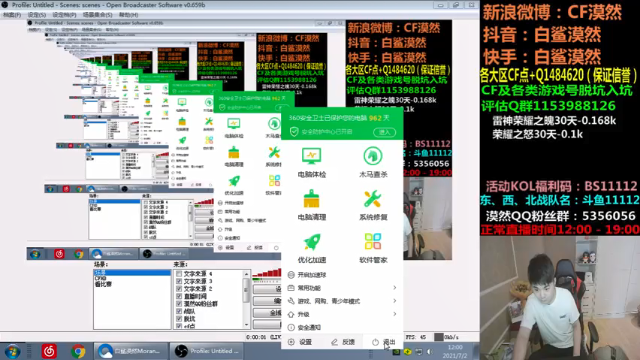Select the 看比赛 scene in the list
The image size is (640, 360).
pyautogui.click(x=103, y=284)
